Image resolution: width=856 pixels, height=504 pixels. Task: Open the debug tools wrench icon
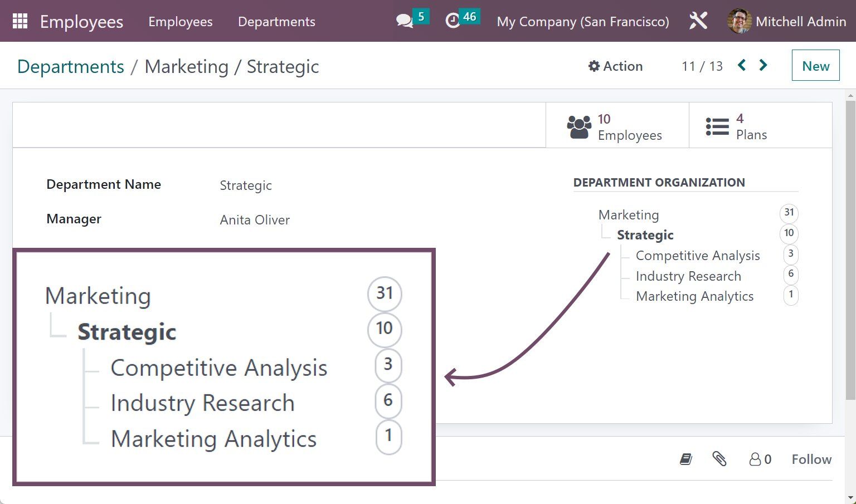pos(698,21)
